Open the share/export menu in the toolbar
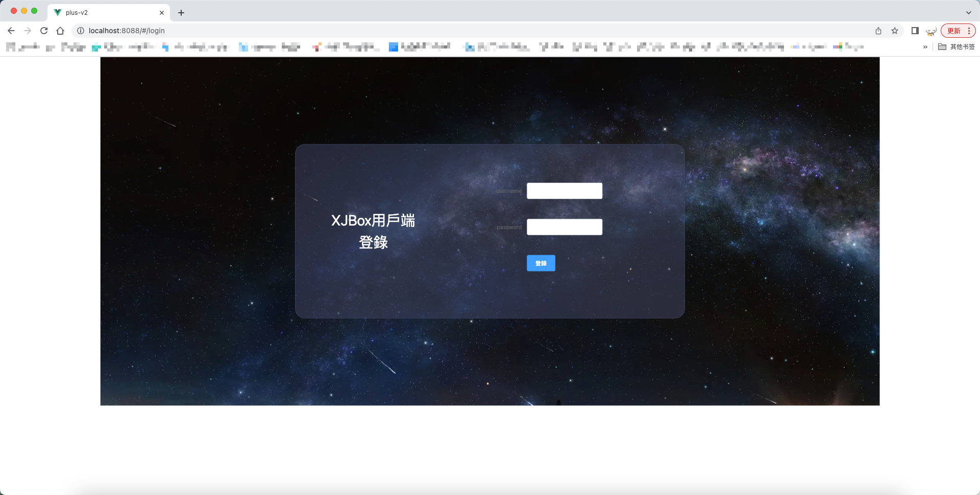Viewport: 980px width, 495px height. point(878,31)
